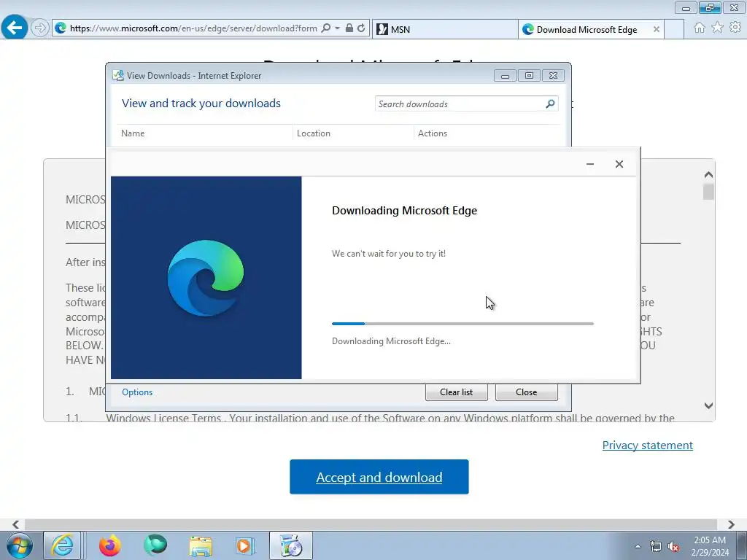Image resolution: width=747 pixels, height=560 pixels.
Task: Click Accept and download button
Action: tap(379, 477)
